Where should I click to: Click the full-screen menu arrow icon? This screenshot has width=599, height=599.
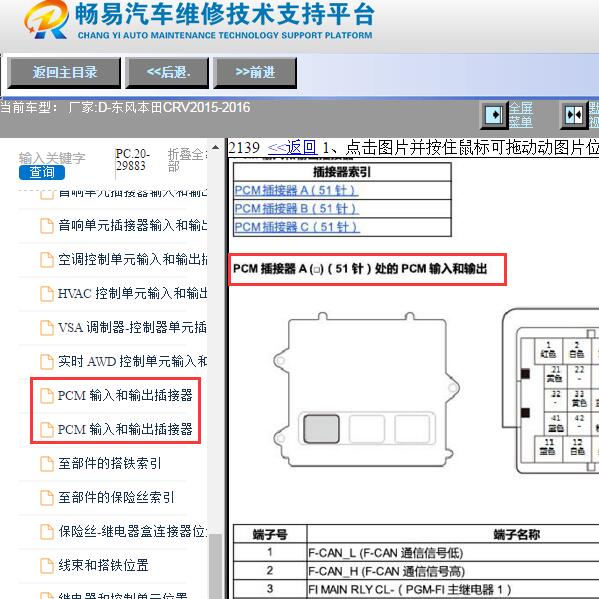point(494,115)
